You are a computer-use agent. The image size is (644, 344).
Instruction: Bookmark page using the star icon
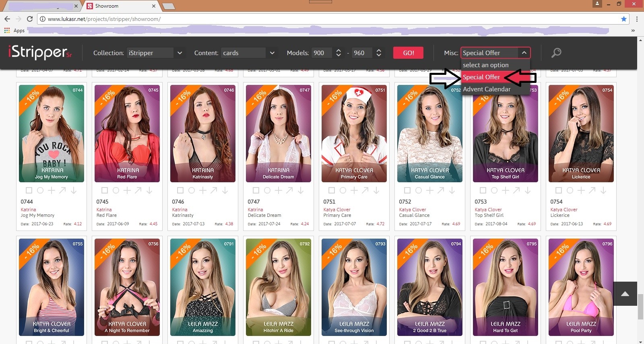click(624, 19)
